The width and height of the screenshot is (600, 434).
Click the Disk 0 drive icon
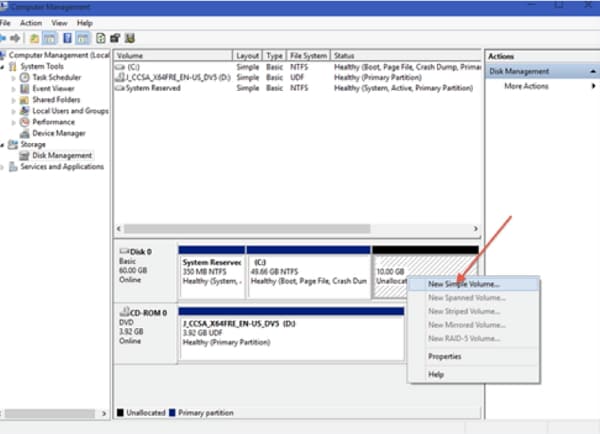click(124, 251)
